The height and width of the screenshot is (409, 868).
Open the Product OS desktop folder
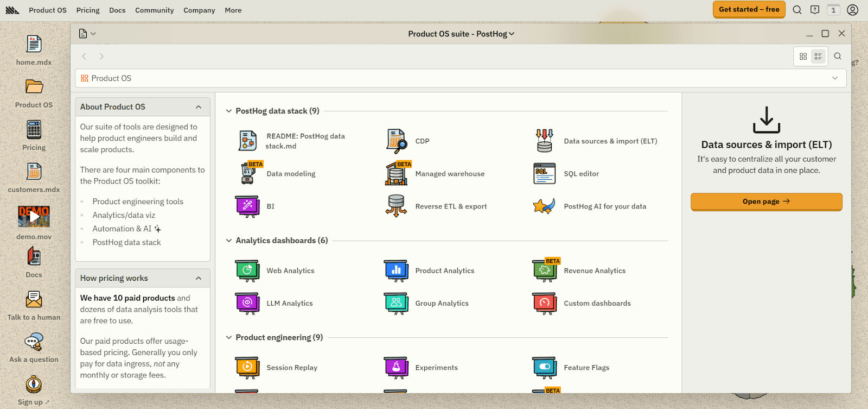click(x=34, y=87)
